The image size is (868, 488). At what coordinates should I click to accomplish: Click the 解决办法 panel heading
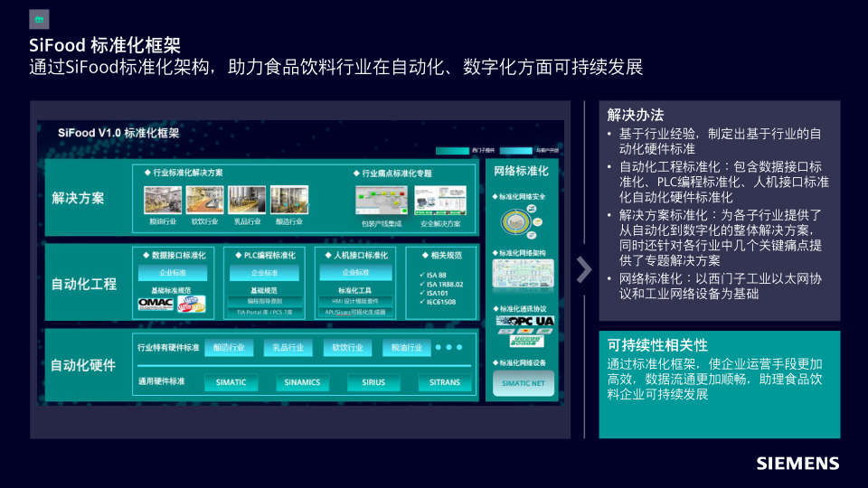635,115
